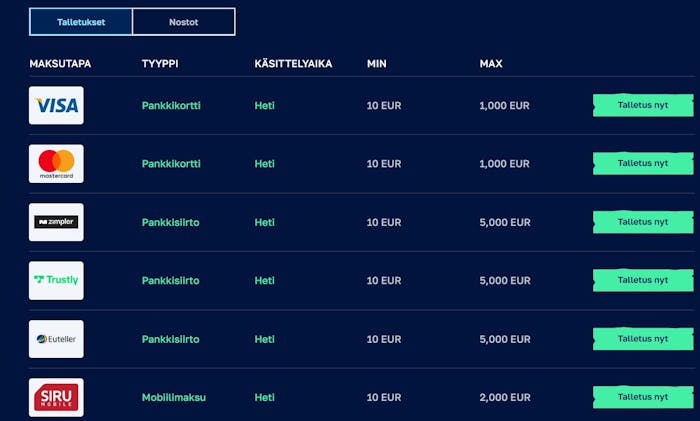Viewport: 700px width, 421px height.
Task: Click Talletus nyt in Mastercard row
Action: click(x=642, y=163)
